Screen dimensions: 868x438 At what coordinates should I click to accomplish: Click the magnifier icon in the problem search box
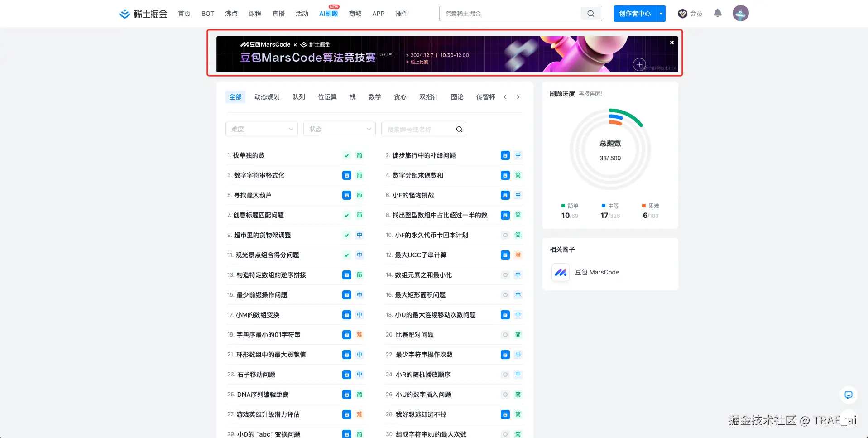coord(459,129)
